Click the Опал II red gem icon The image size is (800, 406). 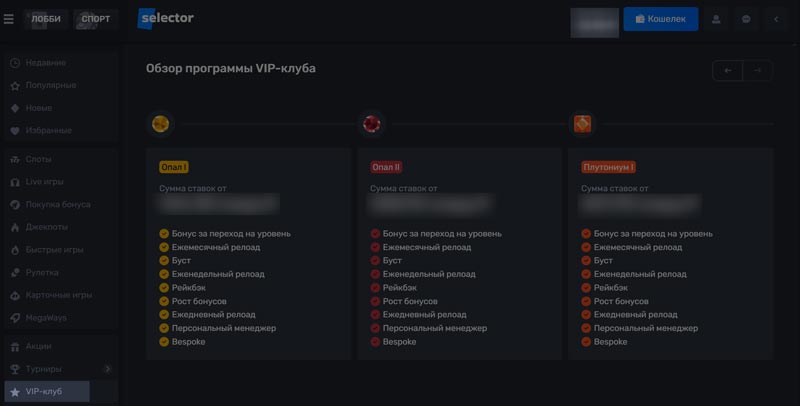372,124
